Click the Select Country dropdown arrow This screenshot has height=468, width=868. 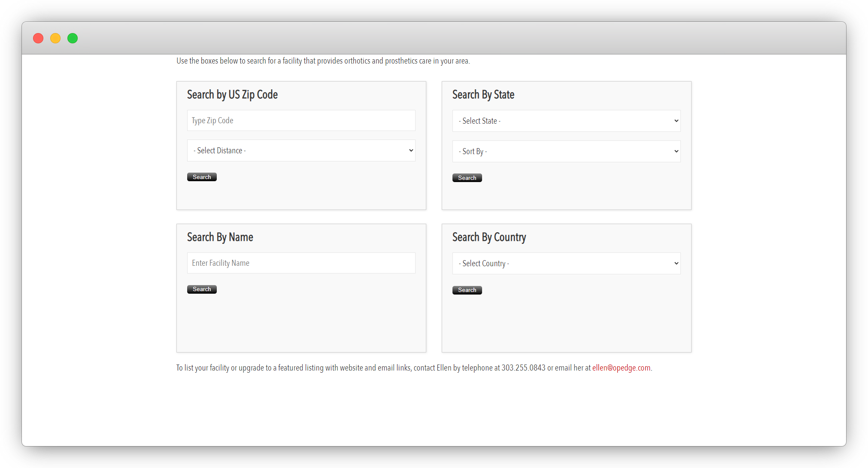click(676, 264)
